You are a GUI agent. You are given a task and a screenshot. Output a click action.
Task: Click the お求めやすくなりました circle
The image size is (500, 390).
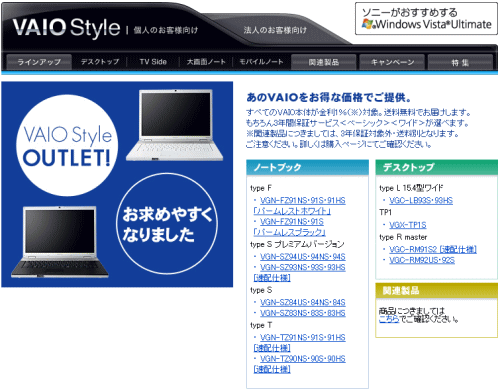tap(167, 223)
